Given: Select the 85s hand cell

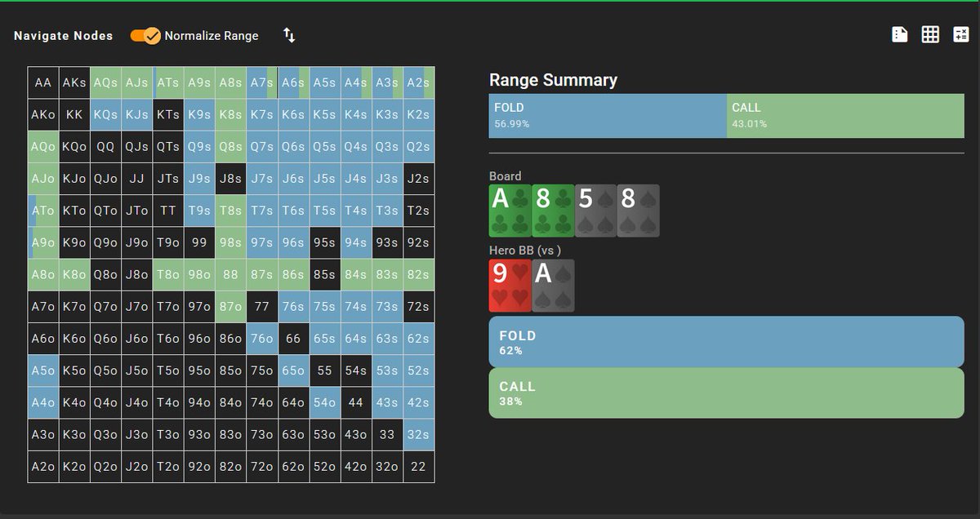Looking at the screenshot, I should click(324, 274).
